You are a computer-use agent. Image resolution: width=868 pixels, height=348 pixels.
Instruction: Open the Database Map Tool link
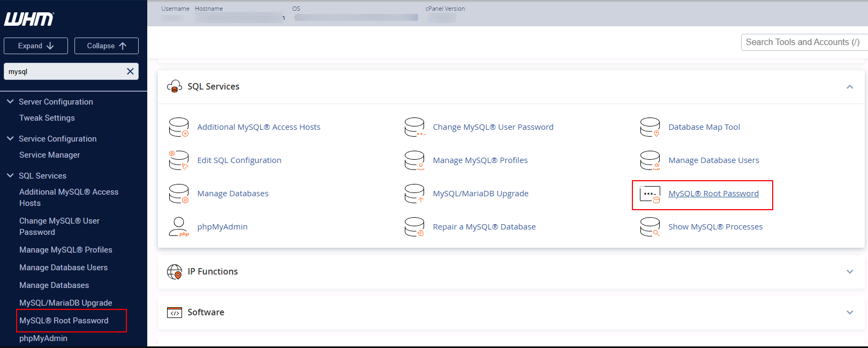pos(704,127)
